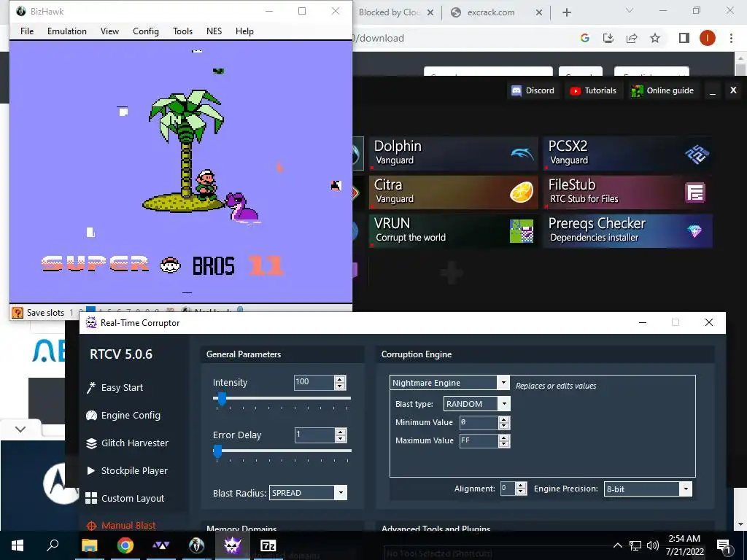Open BizHawk Tools menu
The image size is (747, 560).
pyautogui.click(x=182, y=31)
